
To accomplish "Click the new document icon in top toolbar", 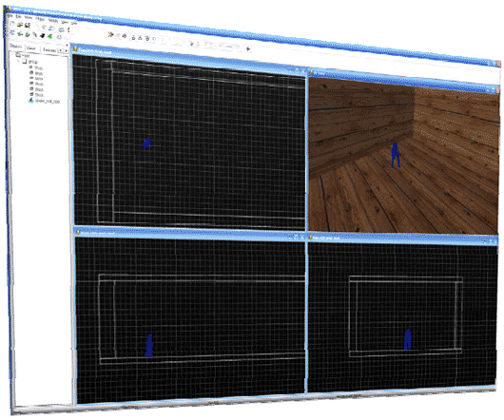I will tap(12, 24).
